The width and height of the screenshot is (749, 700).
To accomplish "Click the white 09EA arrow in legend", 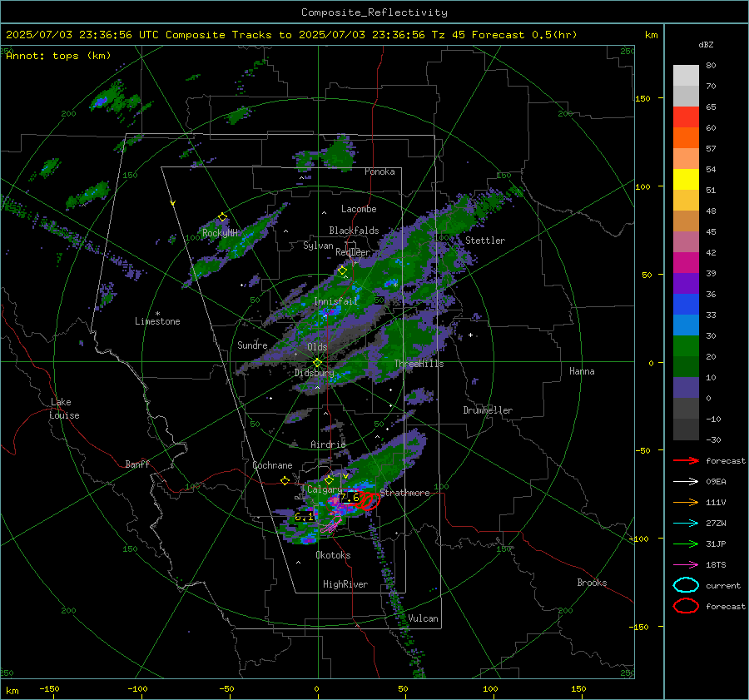I will [x=686, y=482].
